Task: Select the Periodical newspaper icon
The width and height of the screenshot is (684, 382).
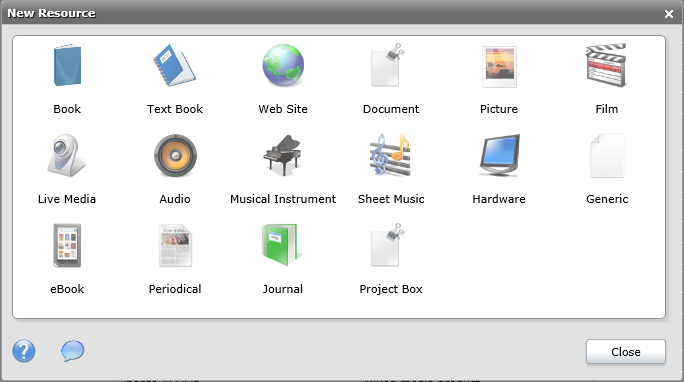Action: [x=175, y=246]
